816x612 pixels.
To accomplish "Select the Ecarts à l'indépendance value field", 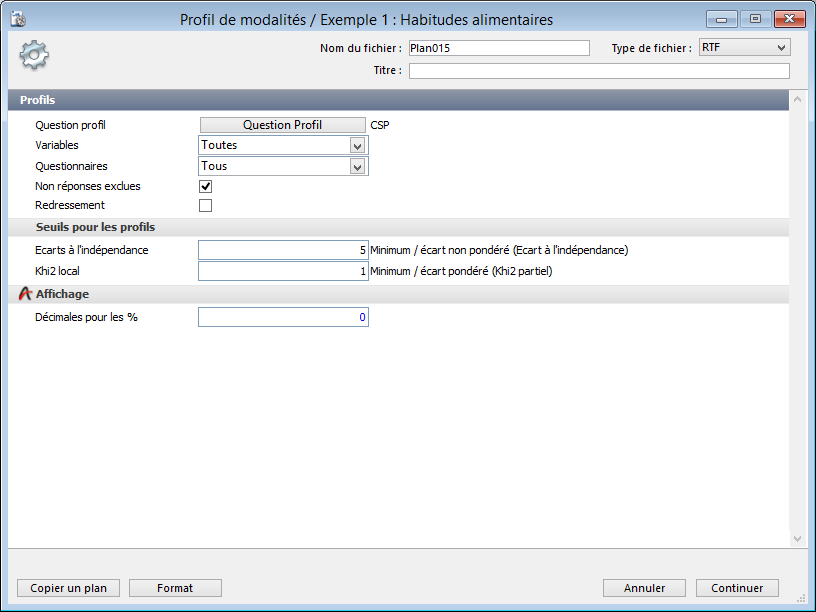I will 283,250.
